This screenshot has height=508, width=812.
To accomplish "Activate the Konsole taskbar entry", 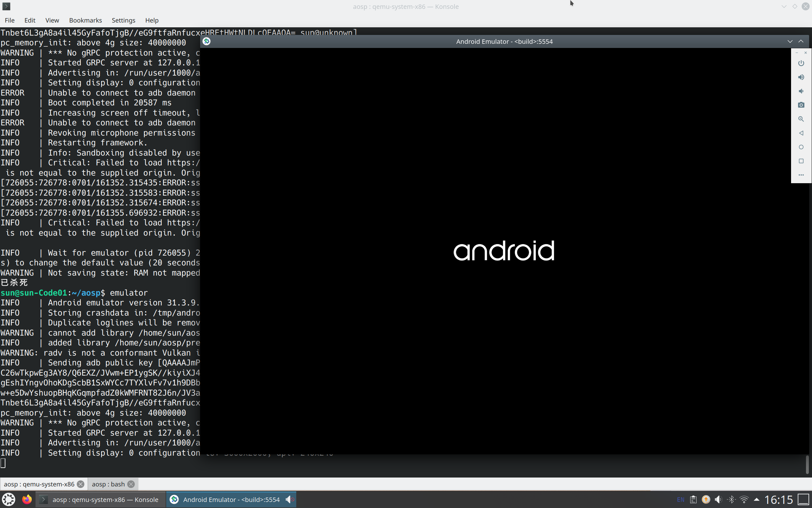I will [x=101, y=500].
